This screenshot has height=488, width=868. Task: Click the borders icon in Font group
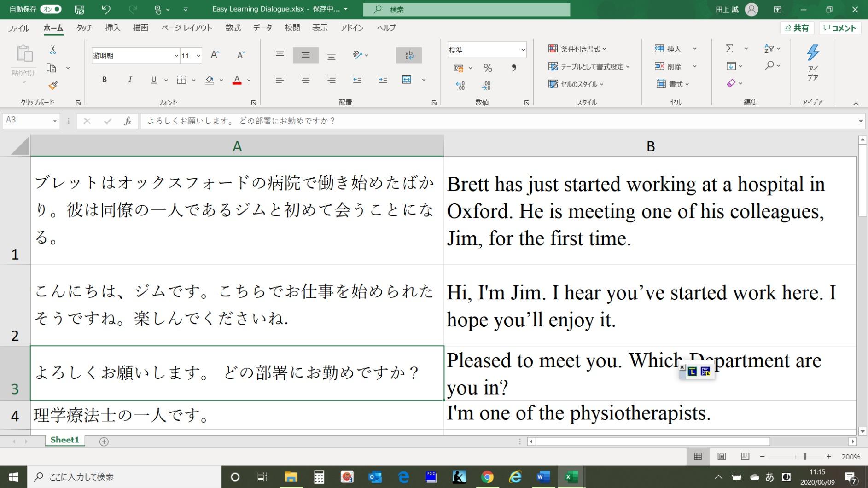tap(181, 80)
